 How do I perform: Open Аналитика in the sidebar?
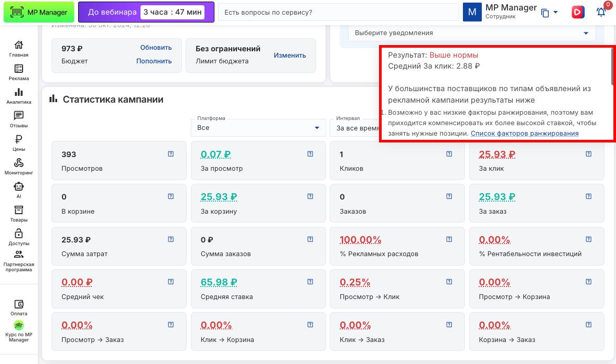click(x=19, y=96)
